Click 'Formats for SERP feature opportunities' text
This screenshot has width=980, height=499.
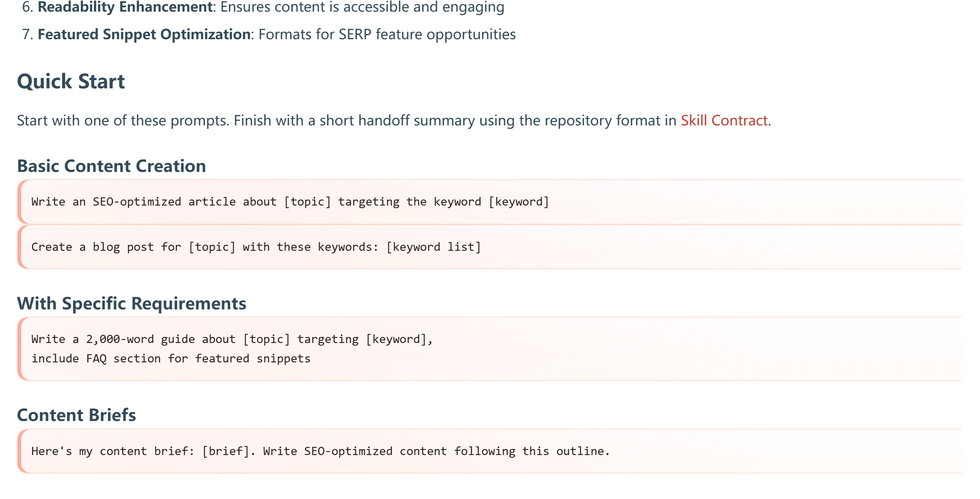click(387, 34)
